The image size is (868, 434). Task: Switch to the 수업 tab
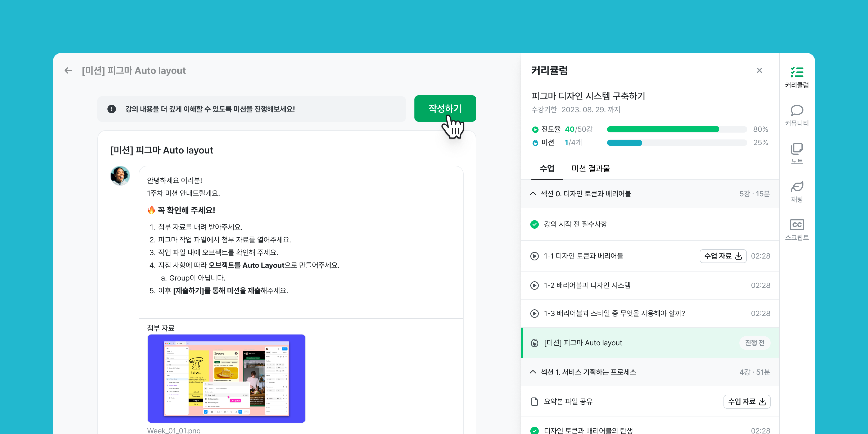click(547, 169)
